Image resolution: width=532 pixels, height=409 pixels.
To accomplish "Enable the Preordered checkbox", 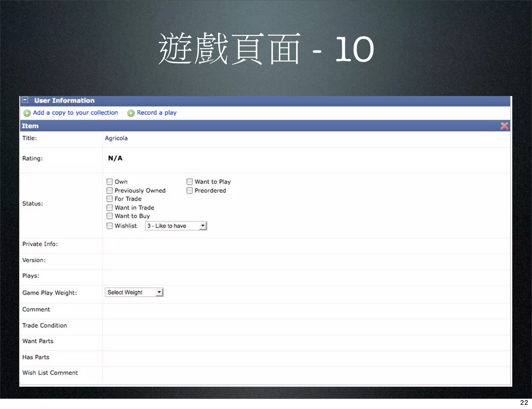I will (190, 190).
